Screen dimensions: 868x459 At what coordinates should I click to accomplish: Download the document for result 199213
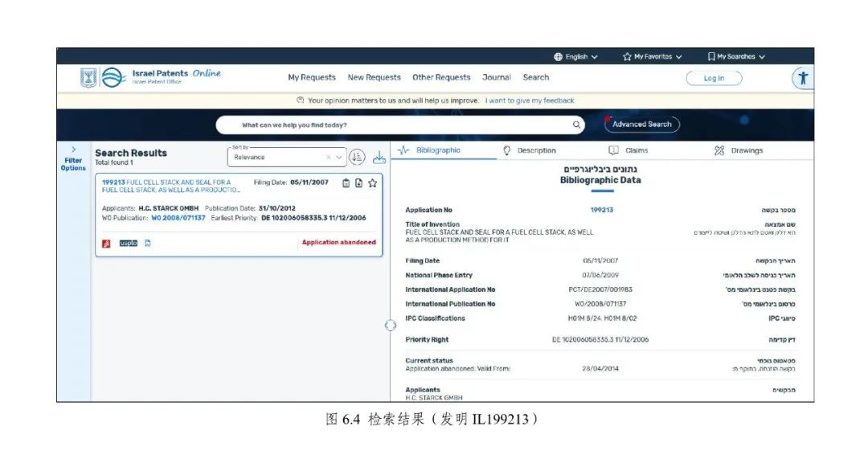358,183
